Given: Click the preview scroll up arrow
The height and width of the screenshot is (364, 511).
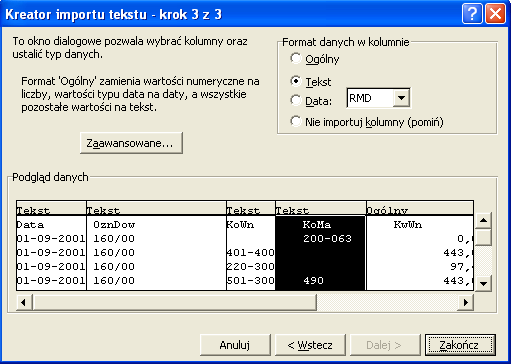Looking at the screenshot, I should click(483, 220).
